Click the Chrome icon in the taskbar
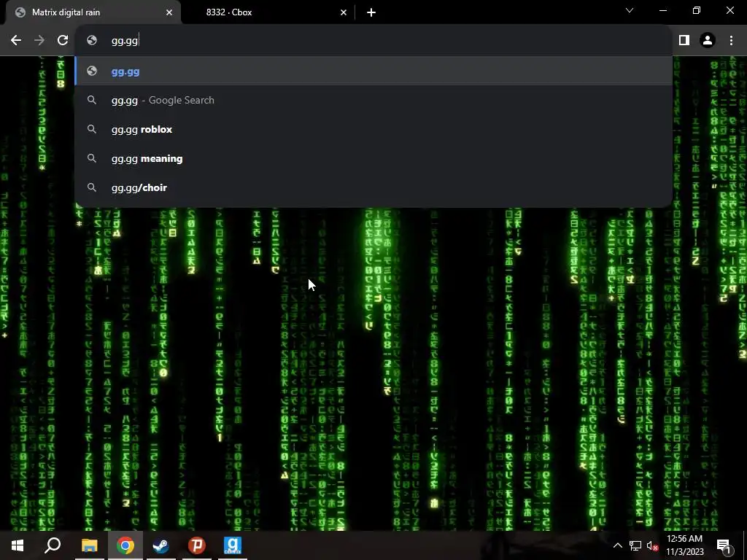The width and height of the screenshot is (747, 560). point(125,545)
